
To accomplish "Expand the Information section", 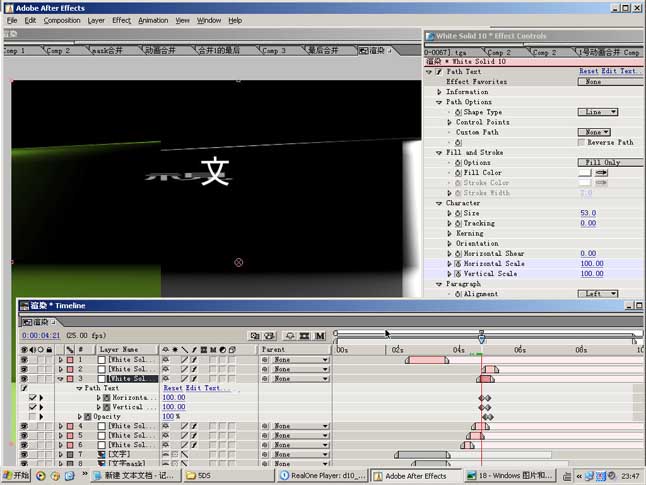I will [x=439, y=92].
